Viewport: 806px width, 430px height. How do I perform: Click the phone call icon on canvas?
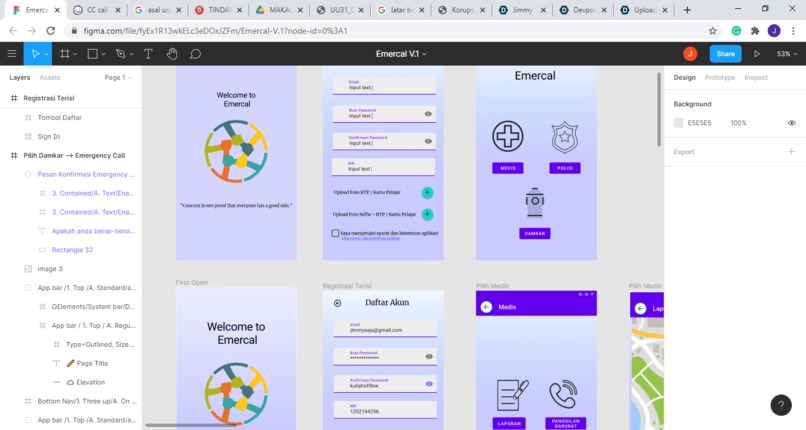(563, 394)
